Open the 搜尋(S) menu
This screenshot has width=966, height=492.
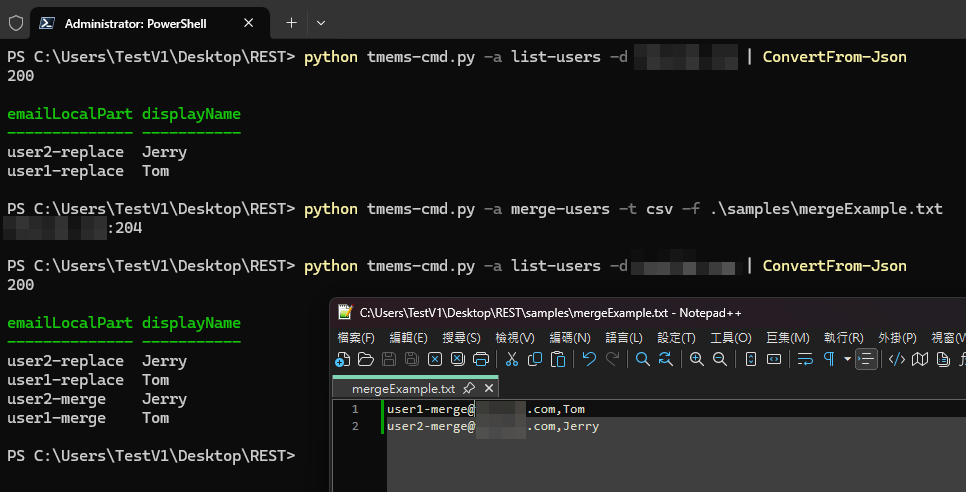[x=461, y=338]
